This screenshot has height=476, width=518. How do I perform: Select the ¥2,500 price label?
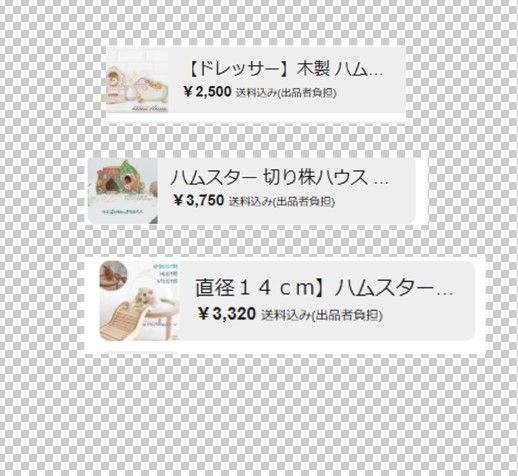(x=207, y=92)
